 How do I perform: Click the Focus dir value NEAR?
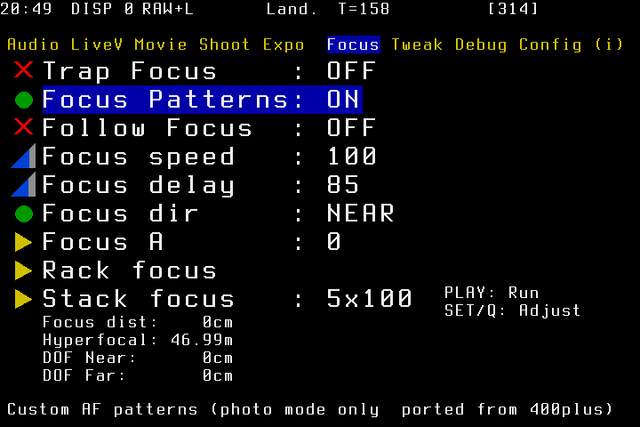click(360, 214)
